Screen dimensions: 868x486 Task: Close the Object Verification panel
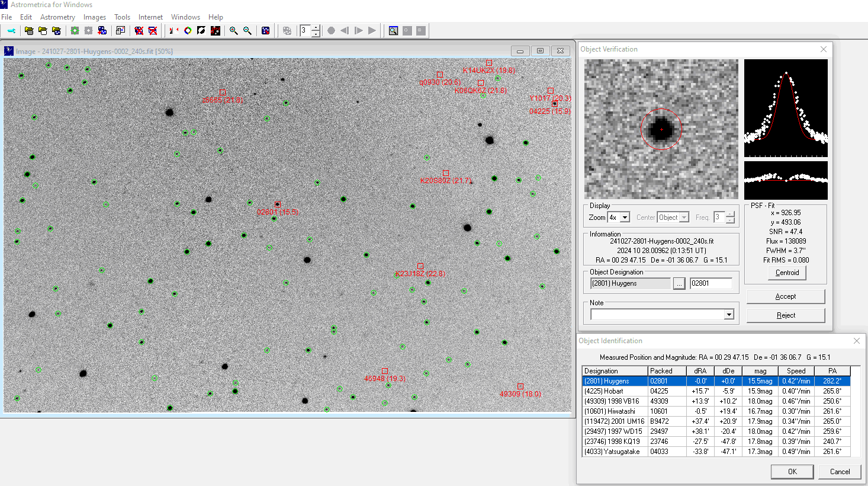point(824,49)
